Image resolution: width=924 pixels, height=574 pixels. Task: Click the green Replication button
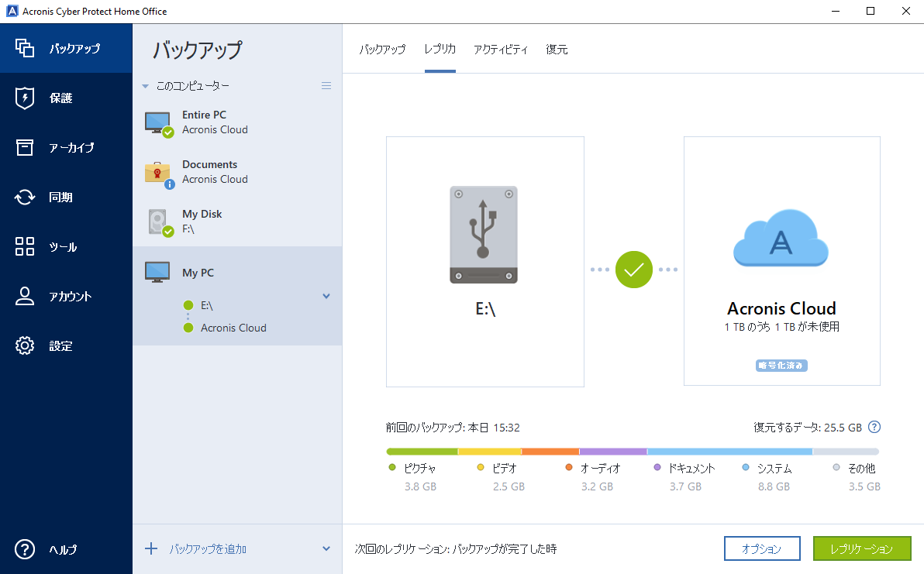click(861, 548)
